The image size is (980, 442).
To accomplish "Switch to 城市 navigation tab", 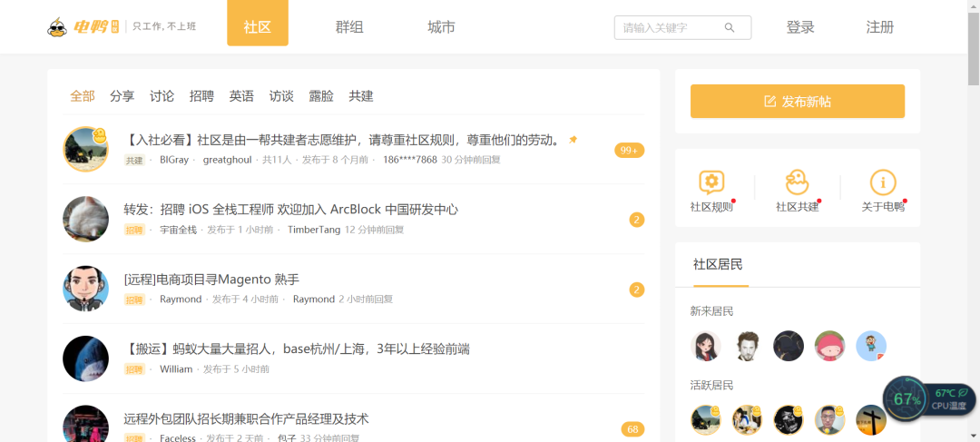I will [441, 27].
